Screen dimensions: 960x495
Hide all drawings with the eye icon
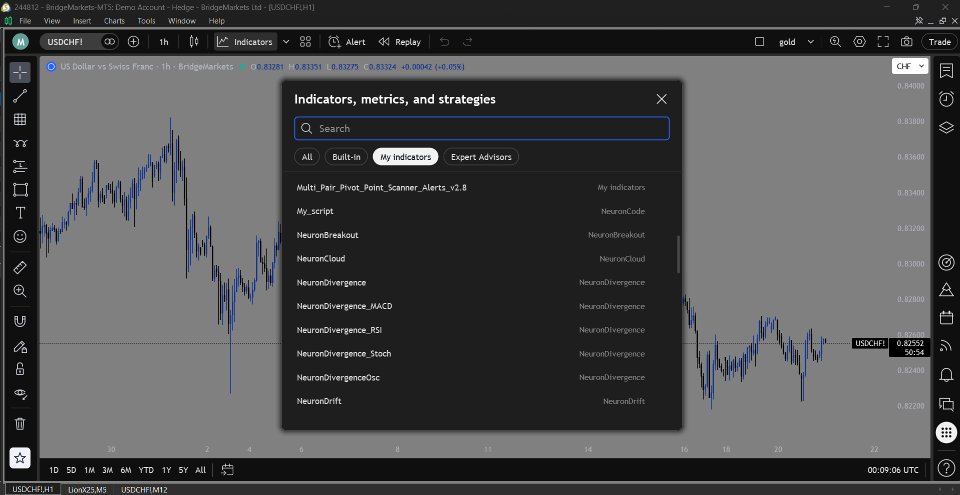pos(20,393)
